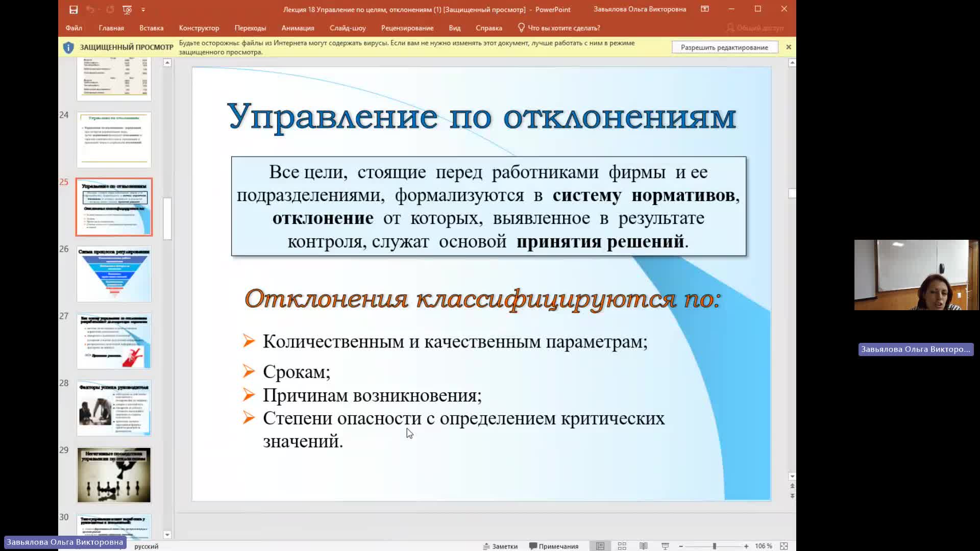Click the Redo icon in title bar
The height and width of the screenshot is (551, 980).
pos(110,9)
